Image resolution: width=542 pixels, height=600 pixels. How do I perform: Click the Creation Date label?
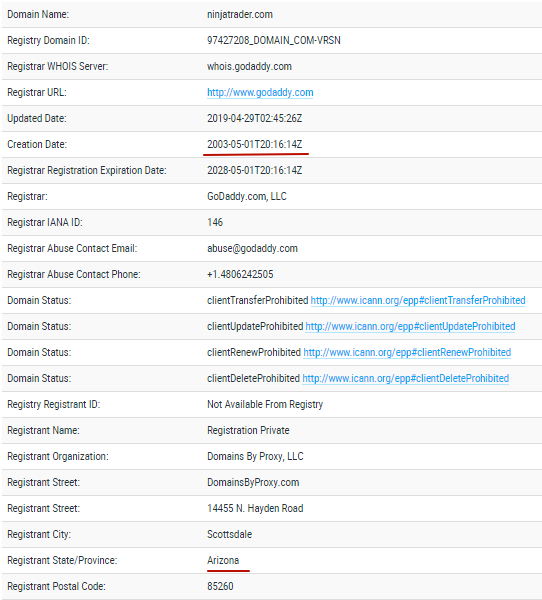[37, 144]
